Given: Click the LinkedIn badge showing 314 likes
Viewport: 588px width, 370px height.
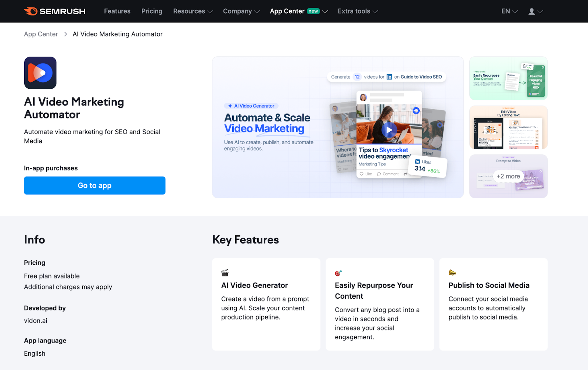Looking at the screenshot, I should [427, 166].
